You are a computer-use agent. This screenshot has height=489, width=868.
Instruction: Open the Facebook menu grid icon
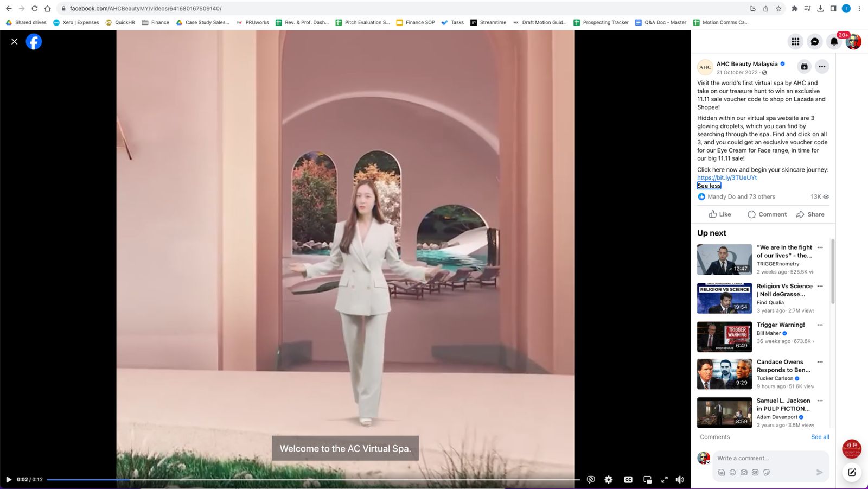coord(795,41)
